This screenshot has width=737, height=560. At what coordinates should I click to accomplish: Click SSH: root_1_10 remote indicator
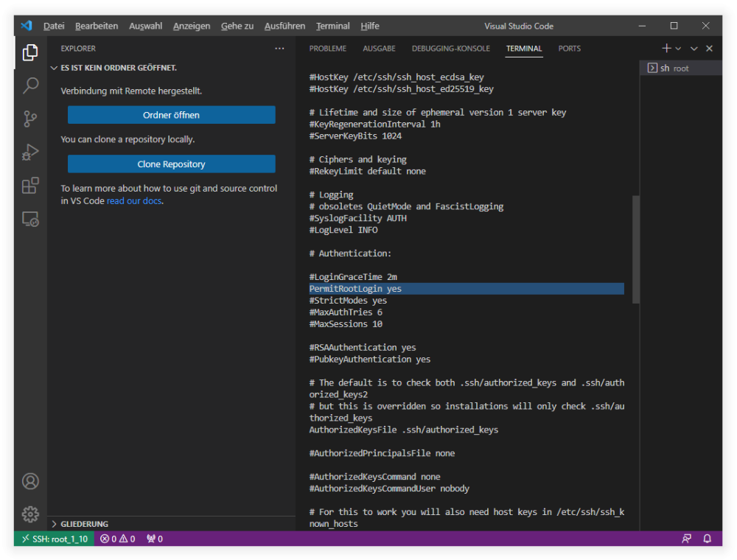(x=55, y=539)
